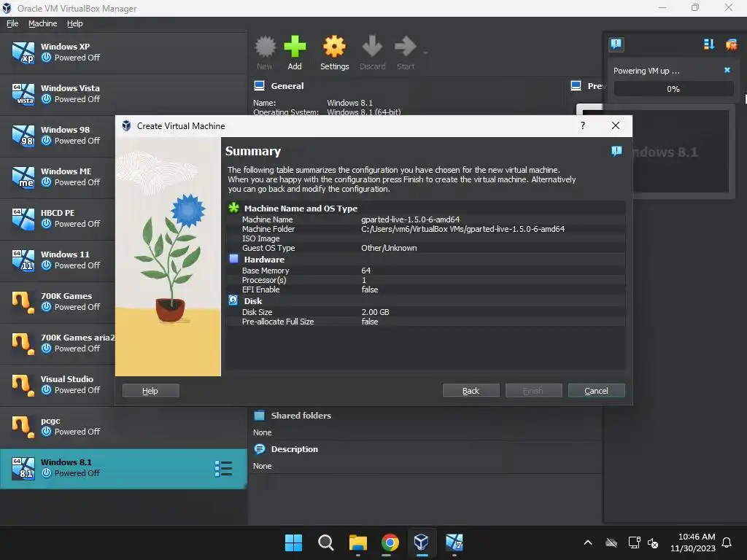Click Guest OS Type value Other/Unknown
Viewport: 747px width, 560px height.
click(x=389, y=248)
